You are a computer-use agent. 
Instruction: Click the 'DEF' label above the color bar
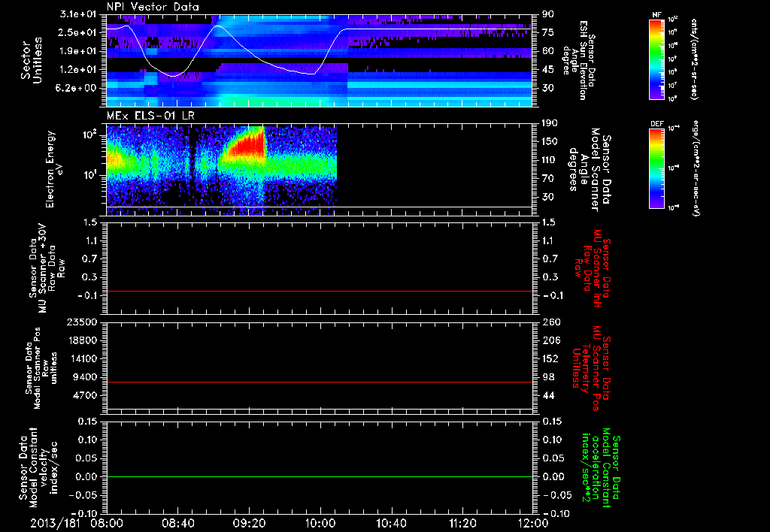point(657,124)
